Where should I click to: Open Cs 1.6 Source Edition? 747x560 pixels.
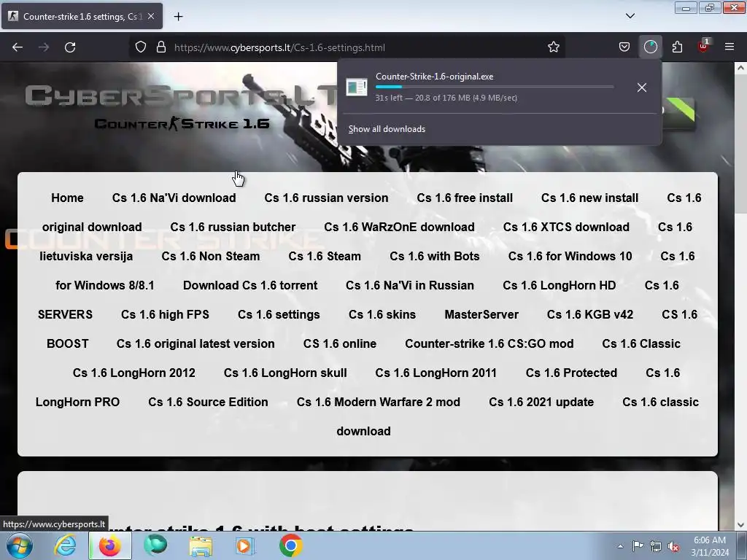coord(208,402)
